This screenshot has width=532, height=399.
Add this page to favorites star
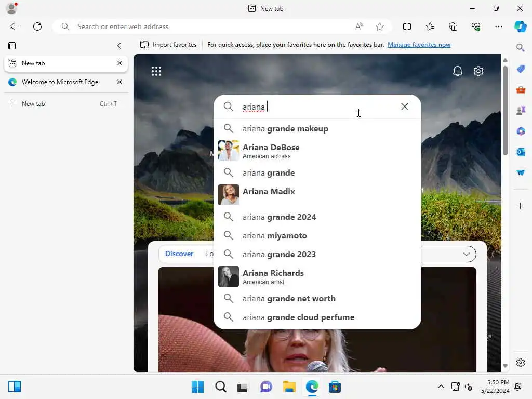pos(380,26)
